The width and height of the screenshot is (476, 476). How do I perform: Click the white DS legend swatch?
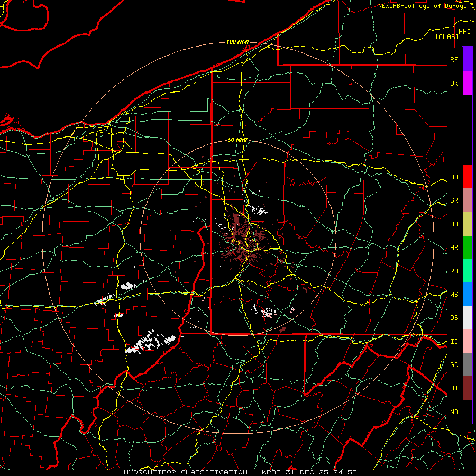tap(467, 317)
